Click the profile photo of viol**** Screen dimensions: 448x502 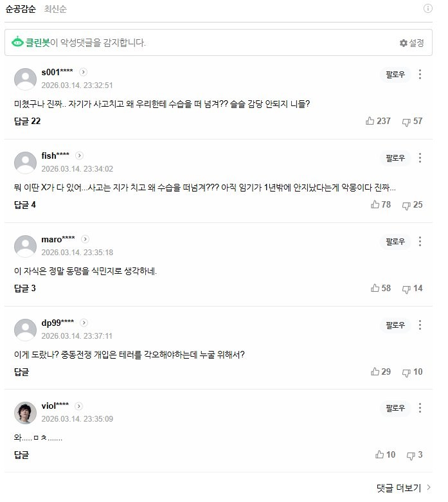25,412
